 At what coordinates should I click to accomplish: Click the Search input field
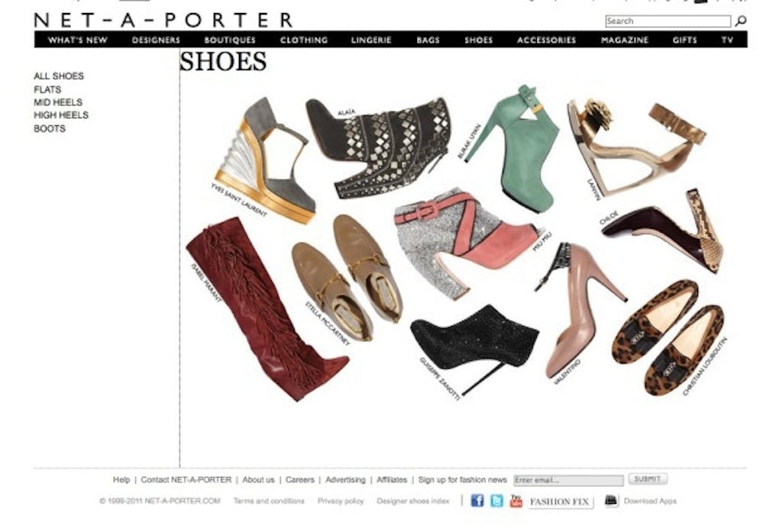coord(667,21)
